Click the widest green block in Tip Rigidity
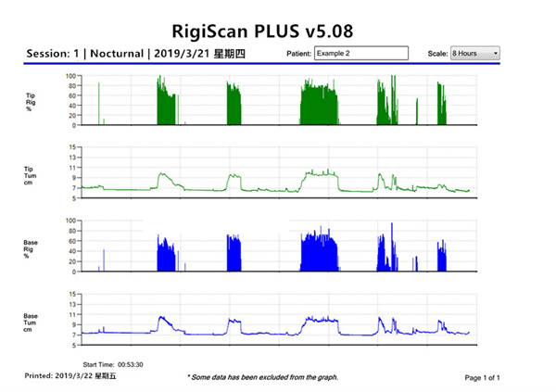 click(x=319, y=104)
